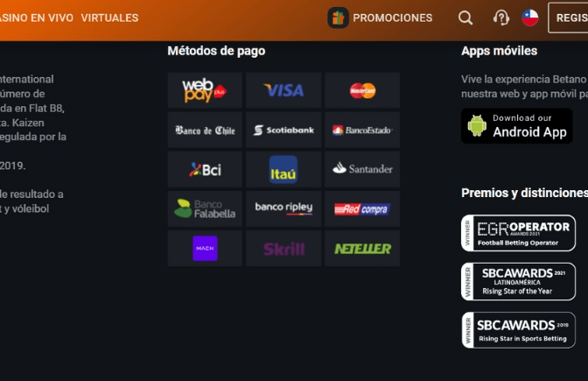Open the CASINO EN VIVO menu item
This screenshot has width=588, height=381.
37,18
